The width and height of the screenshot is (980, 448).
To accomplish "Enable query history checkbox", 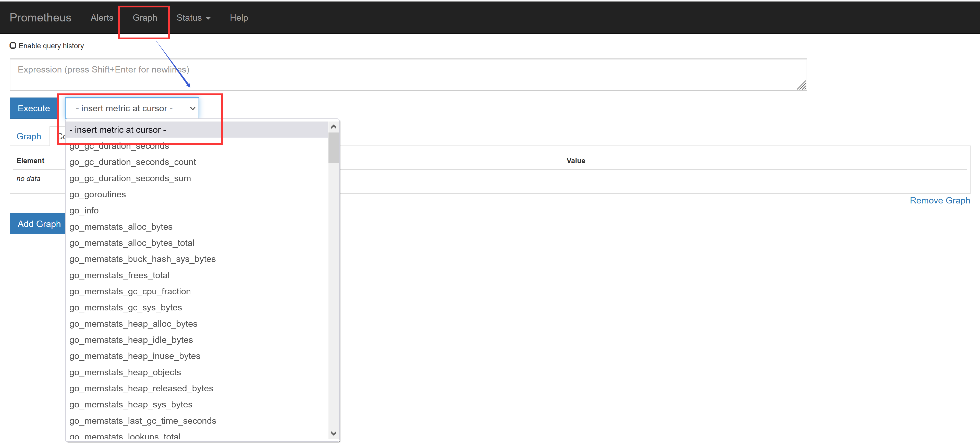I will pyautogui.click(x=13, y=46).
